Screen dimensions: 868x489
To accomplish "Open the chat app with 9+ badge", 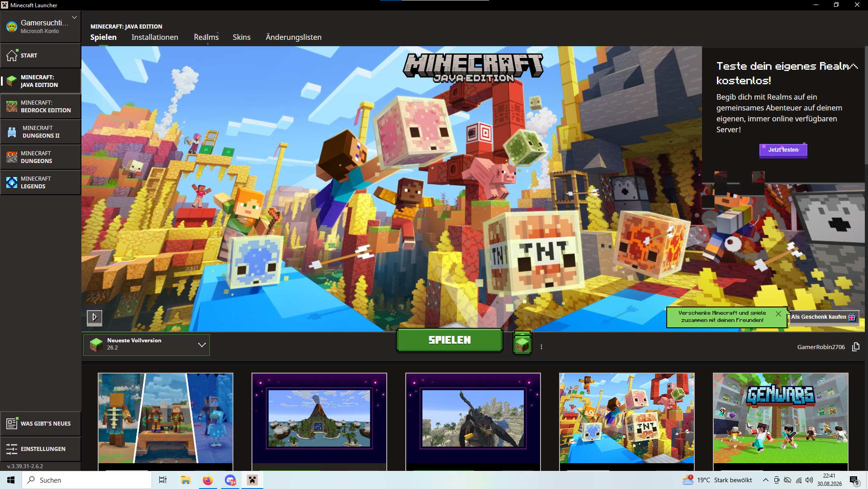I will (x=230, y=480).
